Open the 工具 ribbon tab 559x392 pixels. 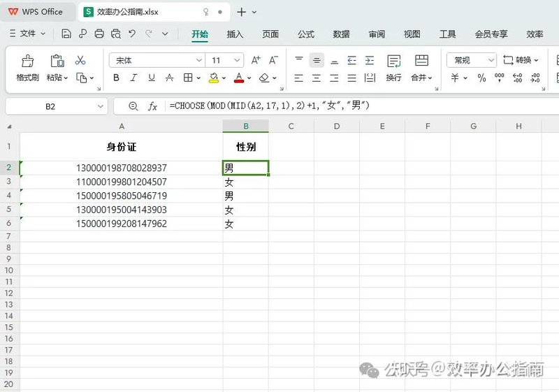pos(447,34)
